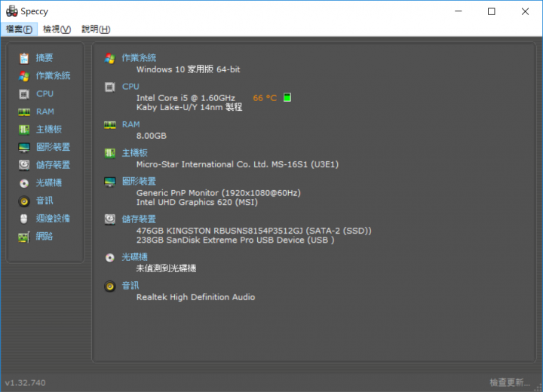Select 圖形裝置 in the sidebar

click(x=53, y=147)
